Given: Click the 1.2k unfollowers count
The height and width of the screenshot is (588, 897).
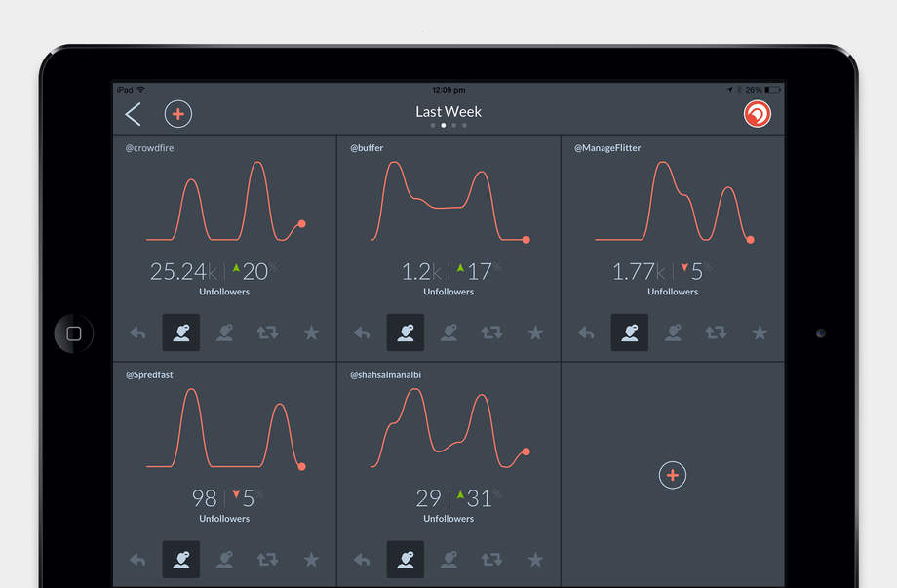Looking at the screenshot, I should [421, 272].
